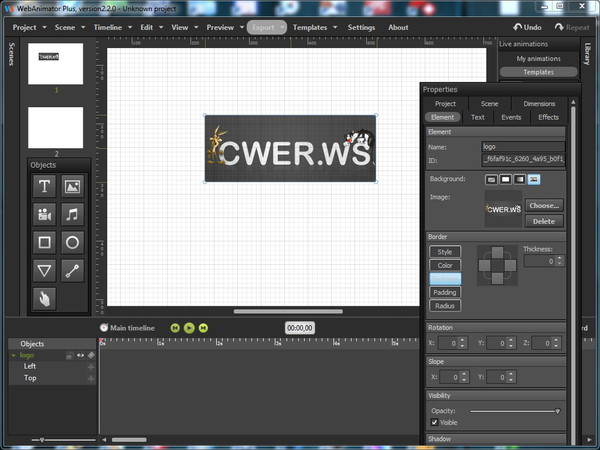
Task: Click the opacity slider track
Action: click(510, 410)
